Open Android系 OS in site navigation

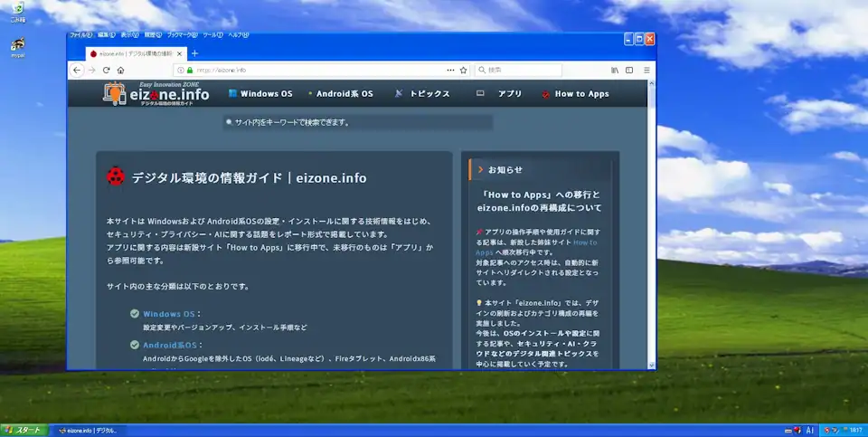click(x=341, y=93)
